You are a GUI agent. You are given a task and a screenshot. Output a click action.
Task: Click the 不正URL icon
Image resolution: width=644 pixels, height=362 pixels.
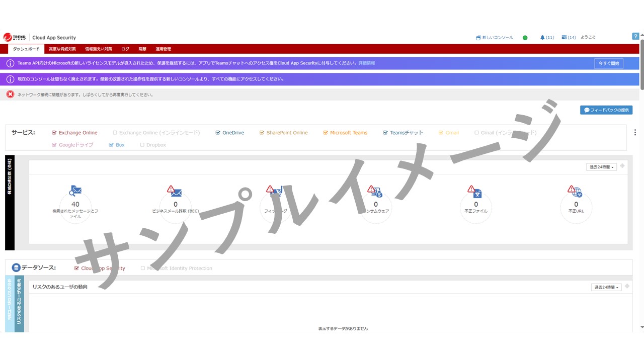[x=575, y=191]
